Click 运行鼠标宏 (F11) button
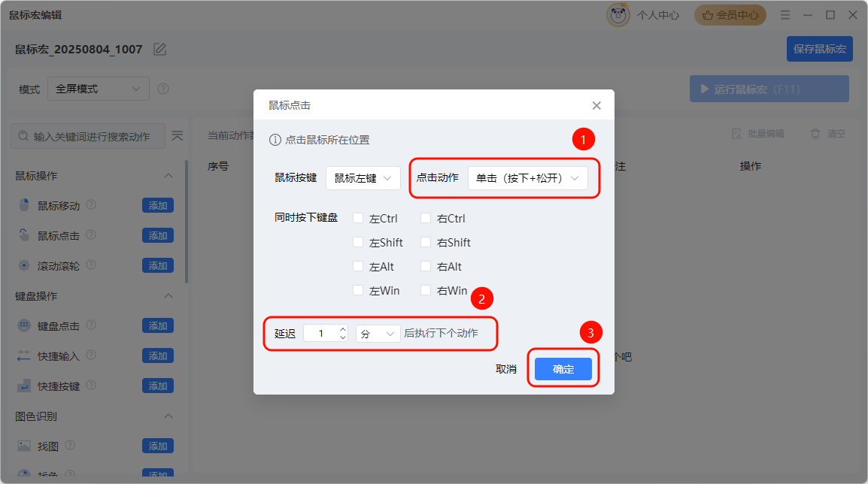The width and height of the screenshot is (868, 484). [x=769, y=89]
